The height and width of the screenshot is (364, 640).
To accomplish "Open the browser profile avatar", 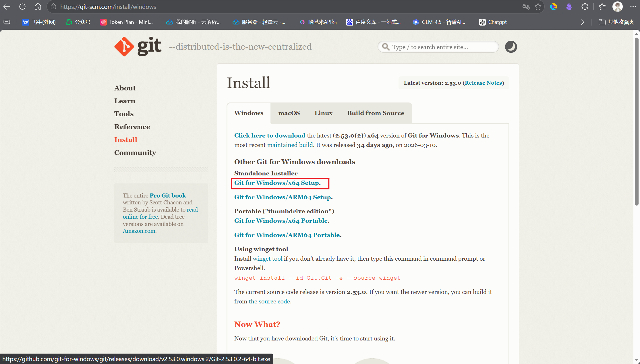I will [617, 7].
